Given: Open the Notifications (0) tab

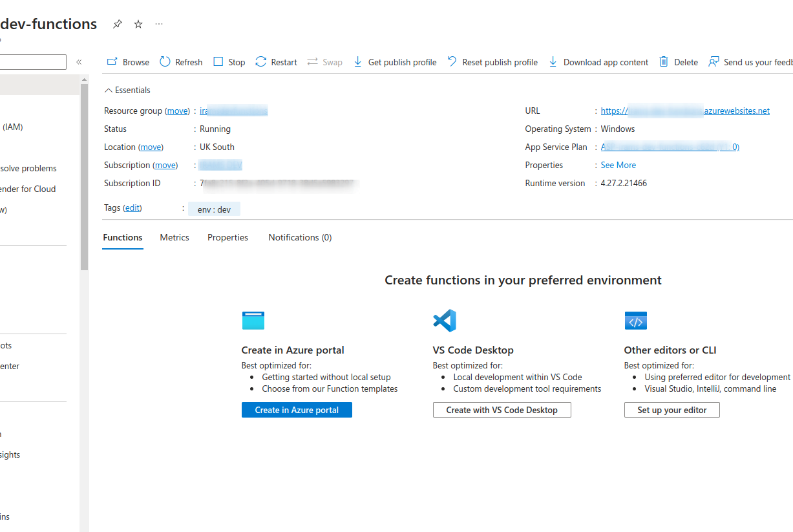Looking at the screenshot, I should (x=300, y=238).
